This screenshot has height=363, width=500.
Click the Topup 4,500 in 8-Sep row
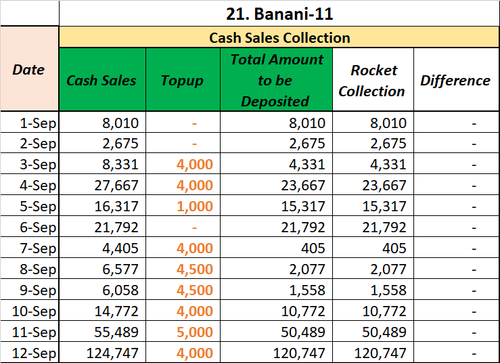click(x=183, y=269)
